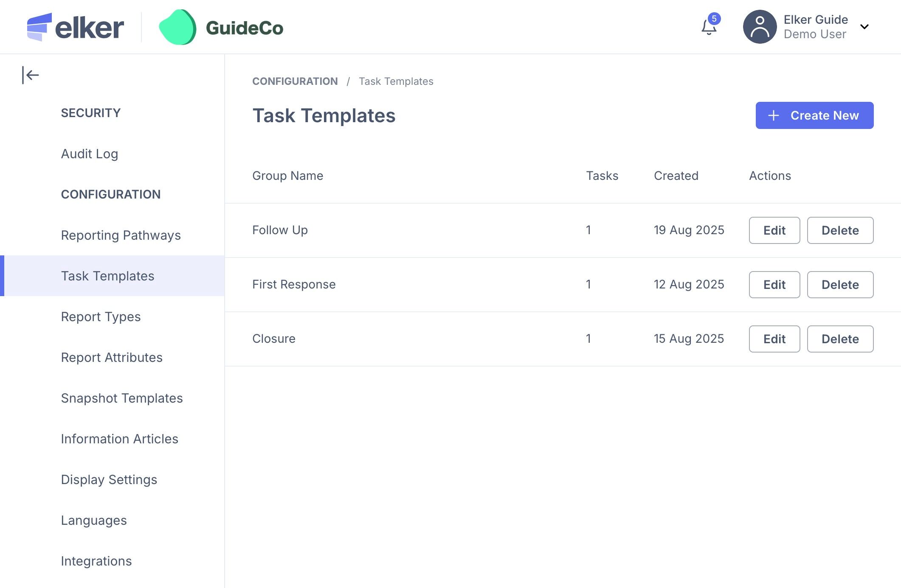Screen dimensions: 901x588
Task: Open Audit Log in sidebar
Action: [90, 154]
